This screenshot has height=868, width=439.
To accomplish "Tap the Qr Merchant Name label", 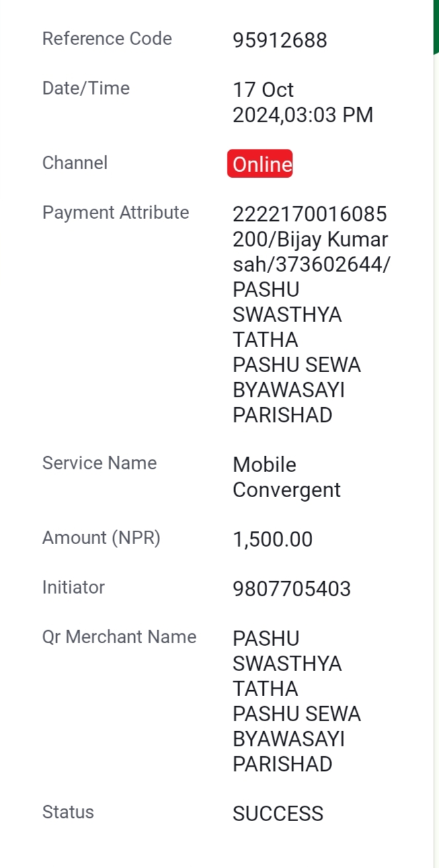I will point(119,637).
